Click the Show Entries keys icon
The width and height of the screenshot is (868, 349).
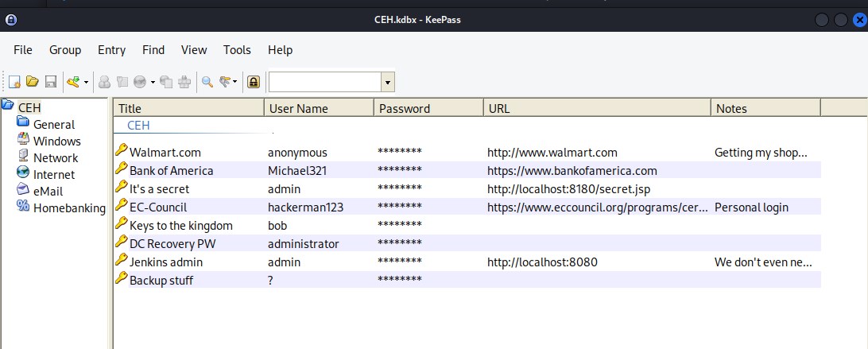tap(225, 82)
